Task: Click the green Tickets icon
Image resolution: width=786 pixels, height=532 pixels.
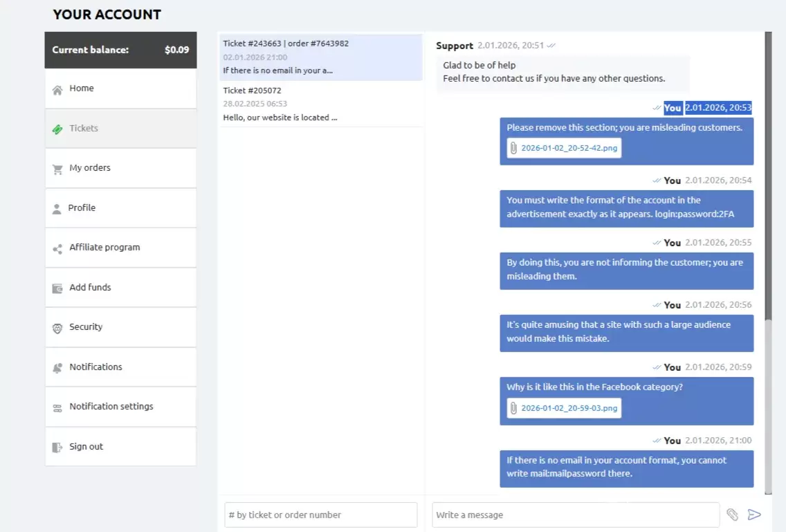Action: coord(57,129)
